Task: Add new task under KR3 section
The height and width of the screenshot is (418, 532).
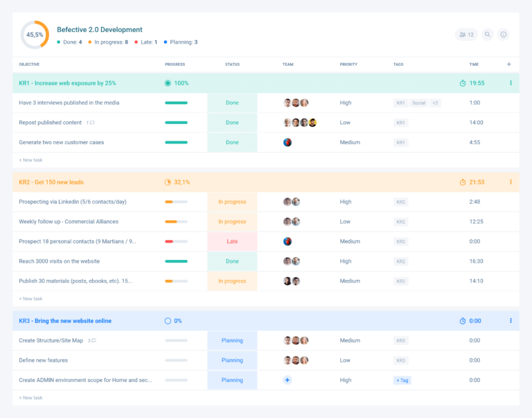Action: [x=30, y=398]
